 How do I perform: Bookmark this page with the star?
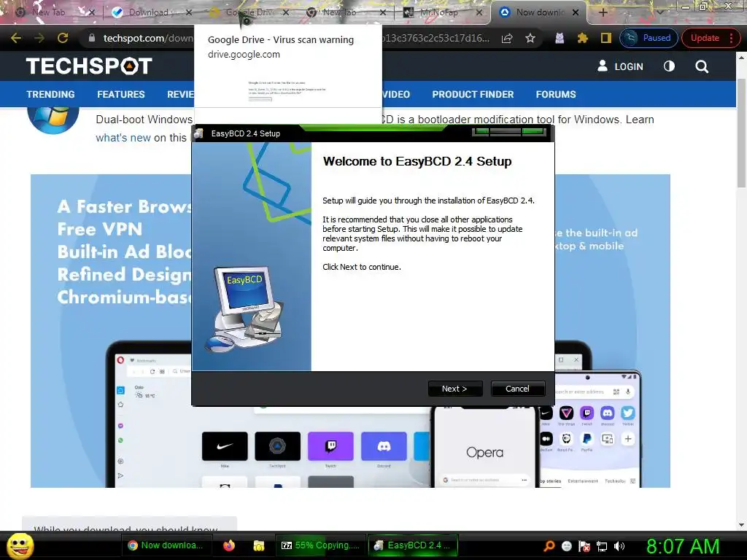[530, 38]
